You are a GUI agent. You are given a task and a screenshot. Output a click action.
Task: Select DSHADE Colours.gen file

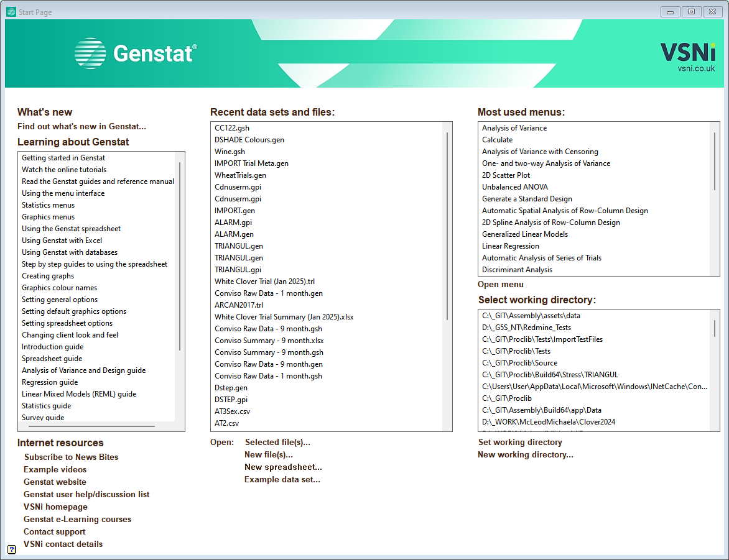[249, 140]
